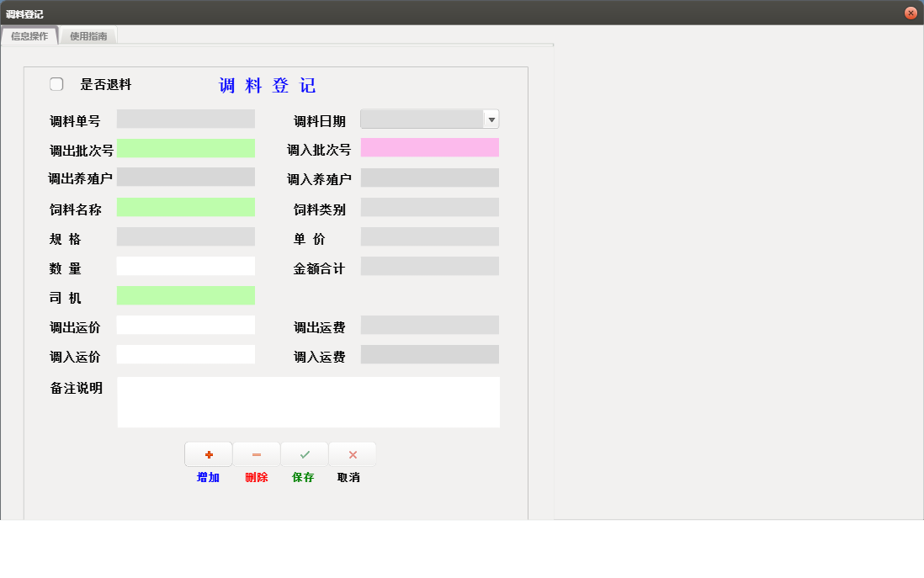Image resolution: width=924 pixels, height=578 pixels.
Task: Click the 删除 button to delete
Action: [256, 477]
